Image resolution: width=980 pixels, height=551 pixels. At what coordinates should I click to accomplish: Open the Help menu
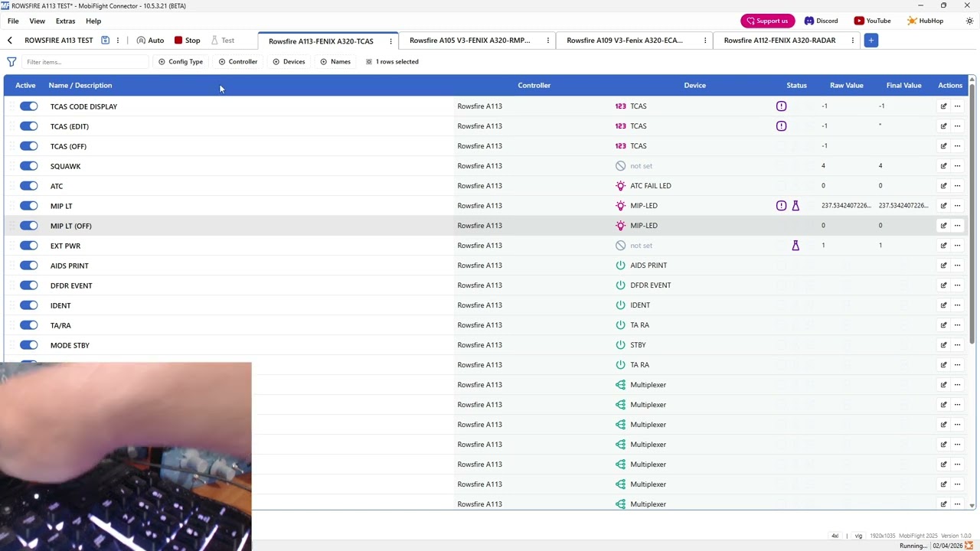point(93,21)
